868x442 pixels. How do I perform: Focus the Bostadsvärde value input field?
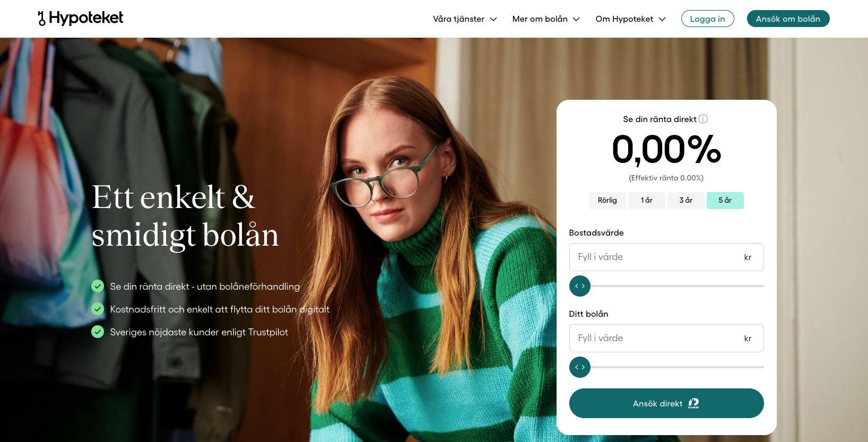[666, 257]
